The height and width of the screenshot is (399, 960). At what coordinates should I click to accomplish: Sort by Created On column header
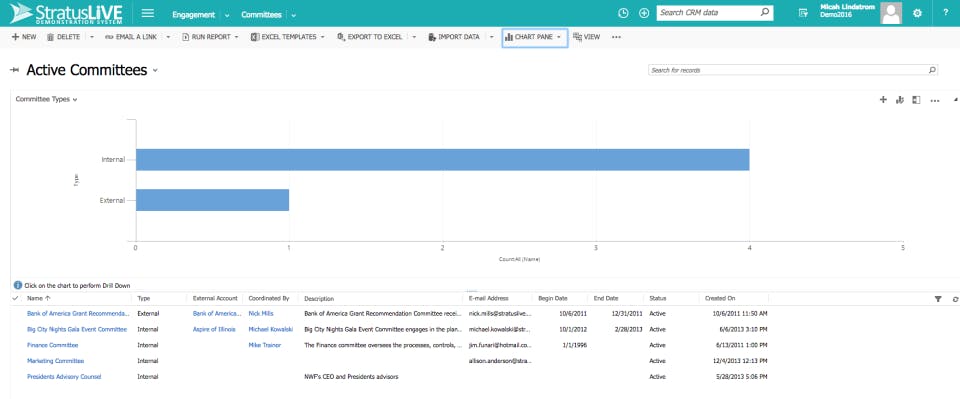720,299
